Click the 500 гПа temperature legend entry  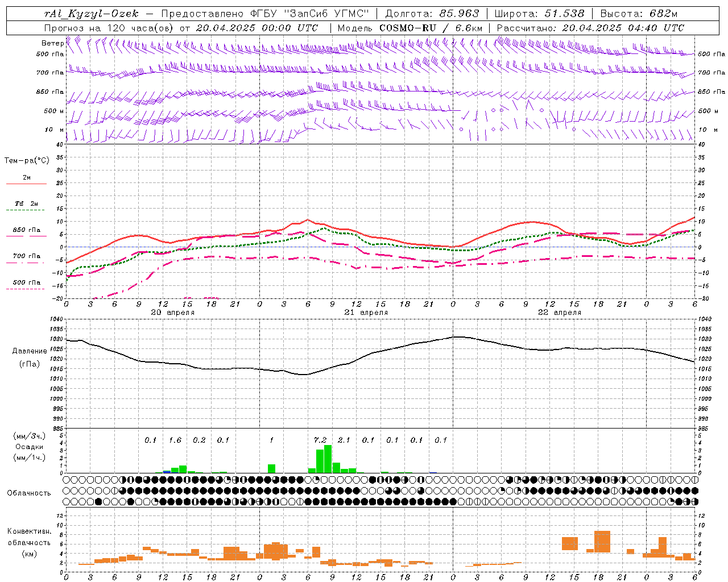(x=26, y=282)
